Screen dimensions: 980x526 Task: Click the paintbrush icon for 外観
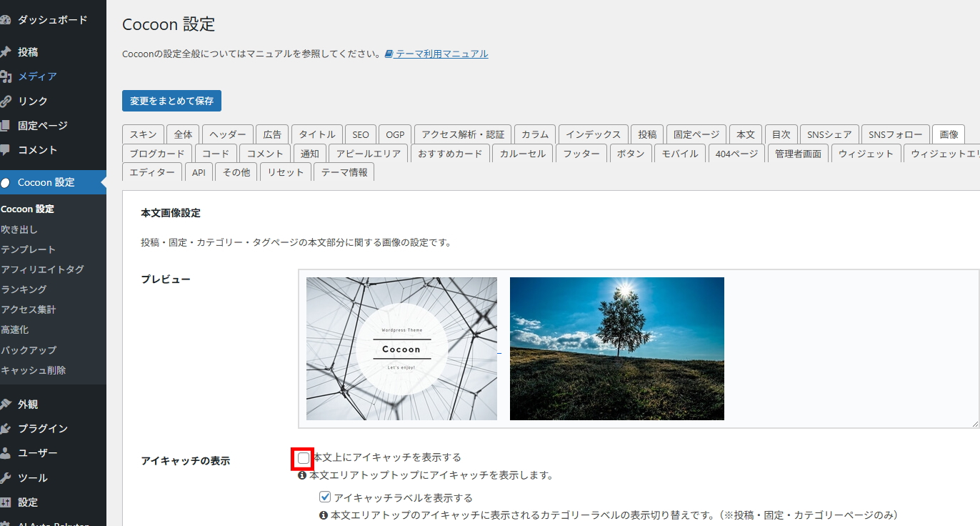click(x=6, y=405)
